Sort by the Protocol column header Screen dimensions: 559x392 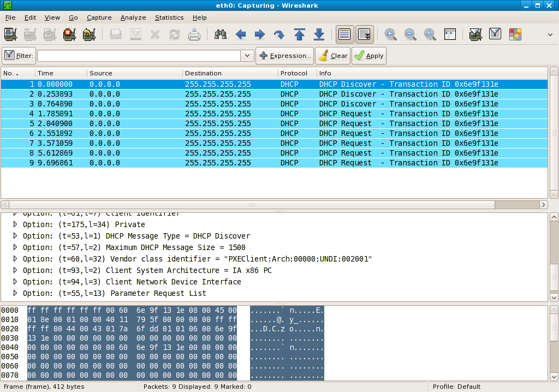pos(298,73)
